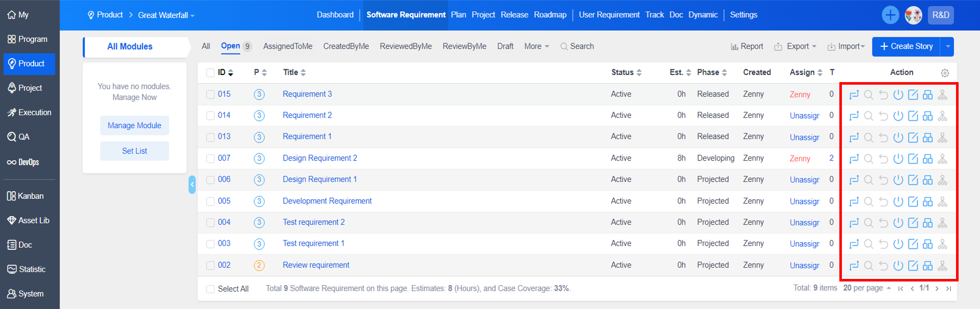
Task: Click the change icon for Requirement 3
Action: (854, 95)
